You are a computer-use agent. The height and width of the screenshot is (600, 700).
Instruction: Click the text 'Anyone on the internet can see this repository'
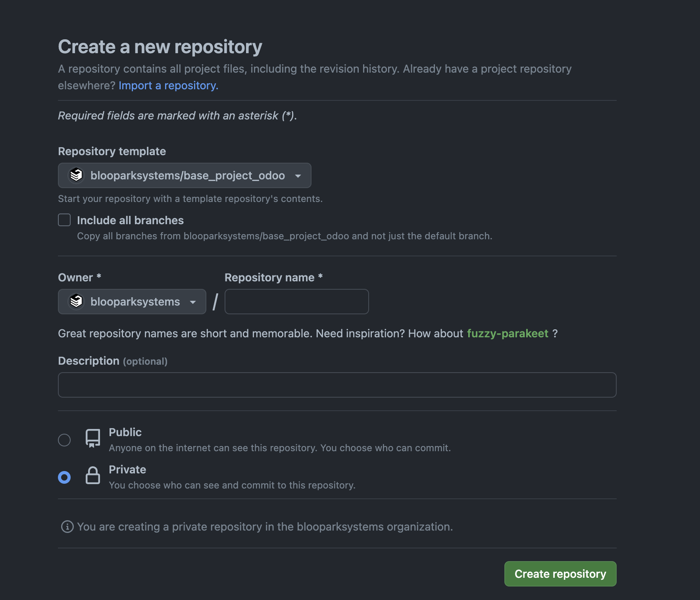tap(213, 448)
